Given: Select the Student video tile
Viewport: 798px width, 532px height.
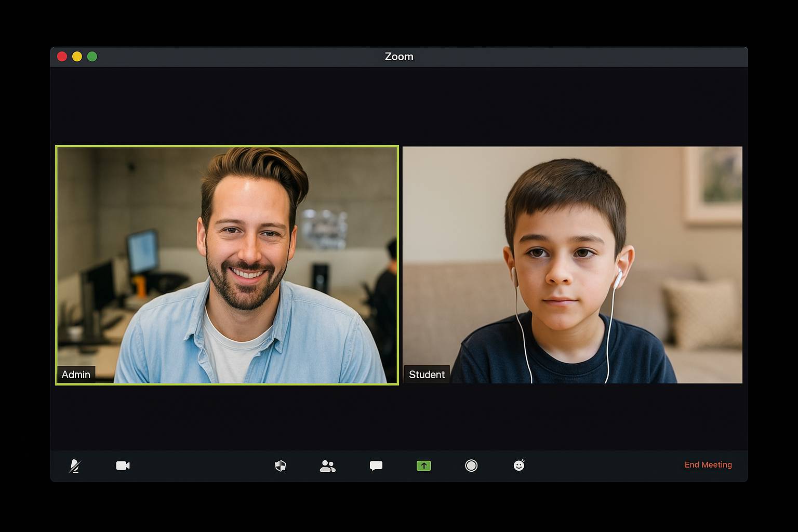Looking at the screenshot, I should click(573, 265).
